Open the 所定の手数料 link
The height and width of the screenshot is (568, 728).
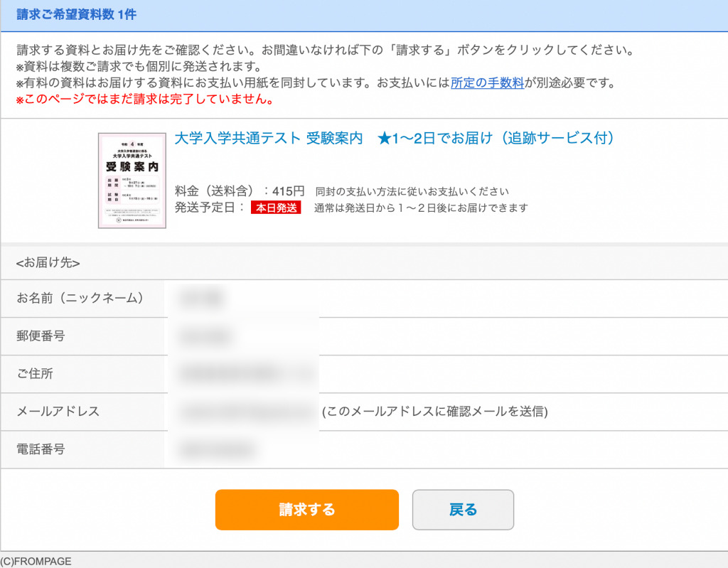(487, 82)
